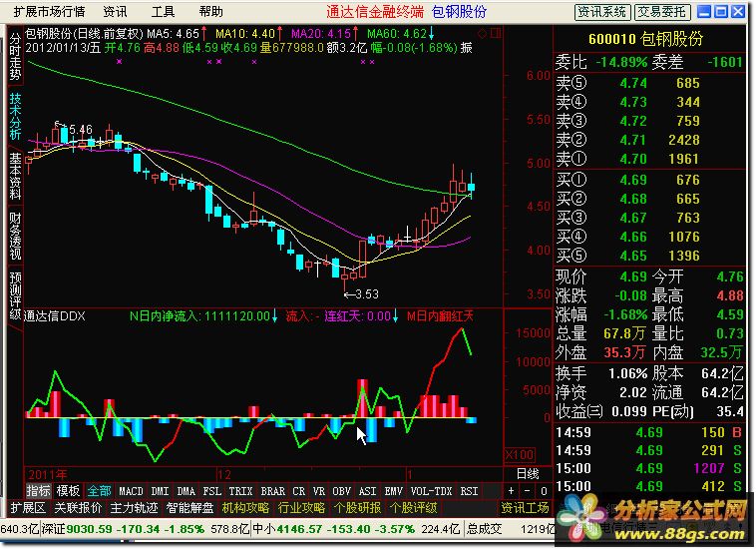Click the red diamond icon above chart
Image resolution: width=756 pixels, height=549 pixels.
click(x=482, y=33)
